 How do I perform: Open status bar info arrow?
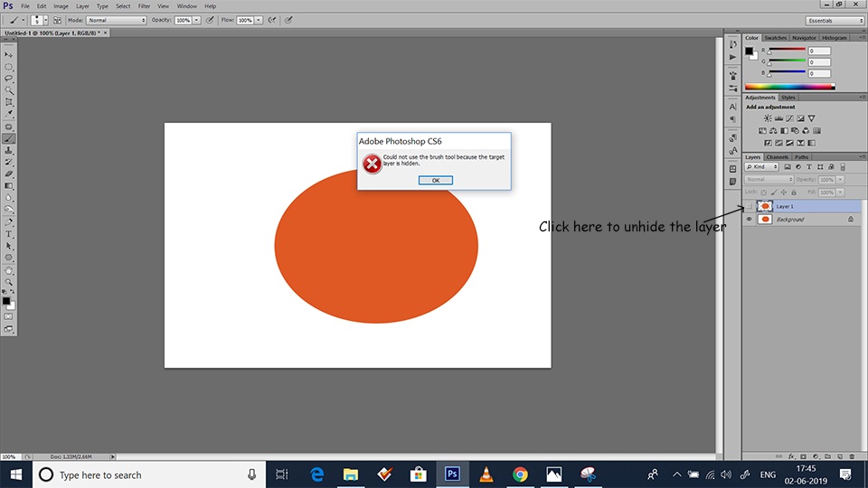(112, 457)
